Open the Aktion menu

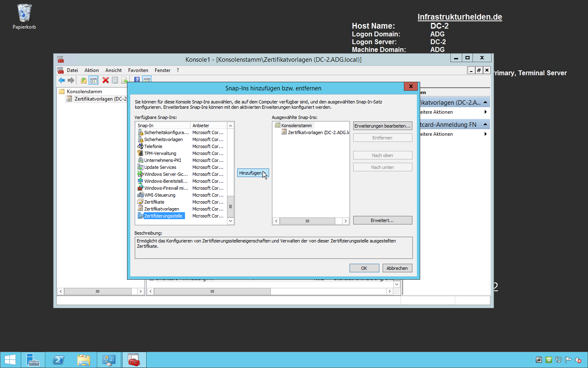coord(91,70)
